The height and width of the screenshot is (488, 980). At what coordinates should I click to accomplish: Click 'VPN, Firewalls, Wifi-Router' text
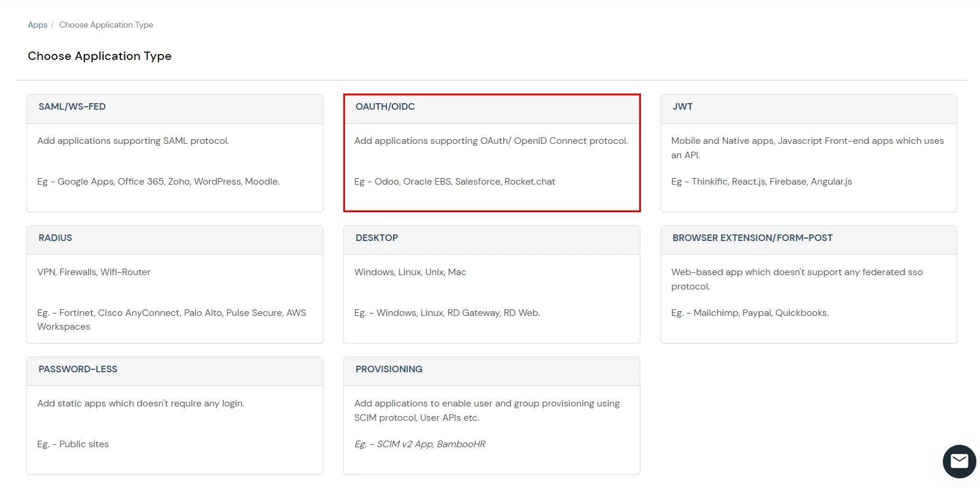(x=93, y=272)
